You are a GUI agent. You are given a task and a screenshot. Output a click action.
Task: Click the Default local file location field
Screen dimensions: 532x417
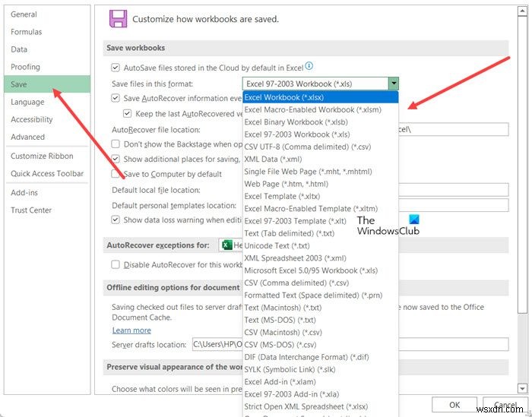(454, 190)
